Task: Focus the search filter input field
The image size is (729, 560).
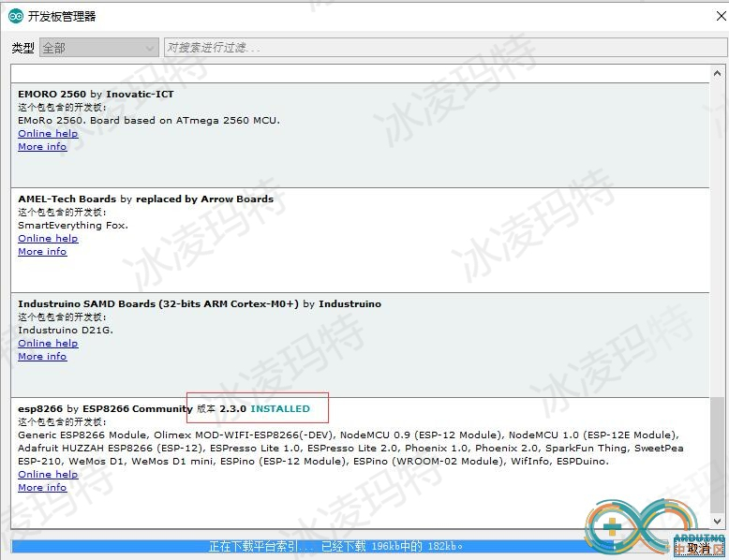Action: [x=445, y=48]
